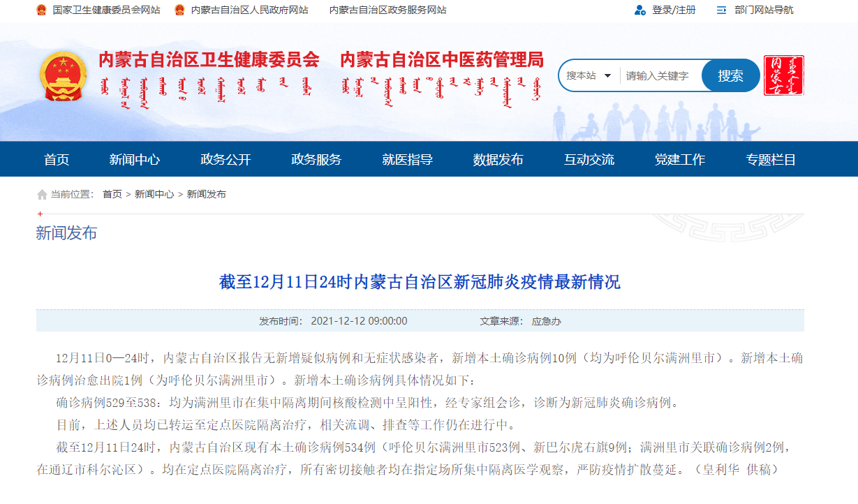Navigate to 数据发布 section
This screenshot has height=504, width=858.
click(x=498, y=159)
